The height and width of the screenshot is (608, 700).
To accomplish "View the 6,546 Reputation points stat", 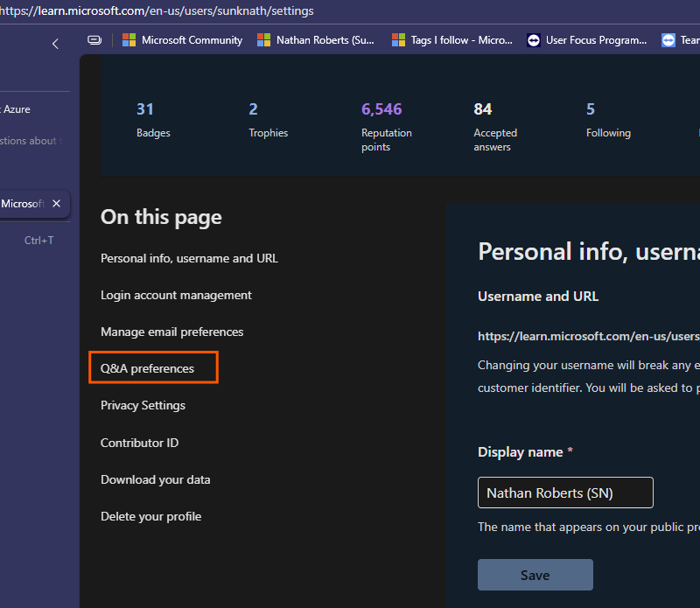I will tap(387, 127).
